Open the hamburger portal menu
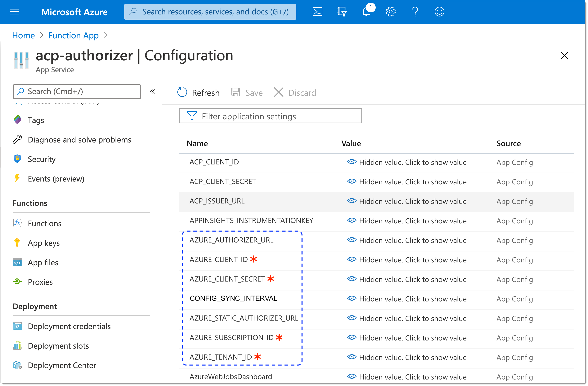 point(15,12)
